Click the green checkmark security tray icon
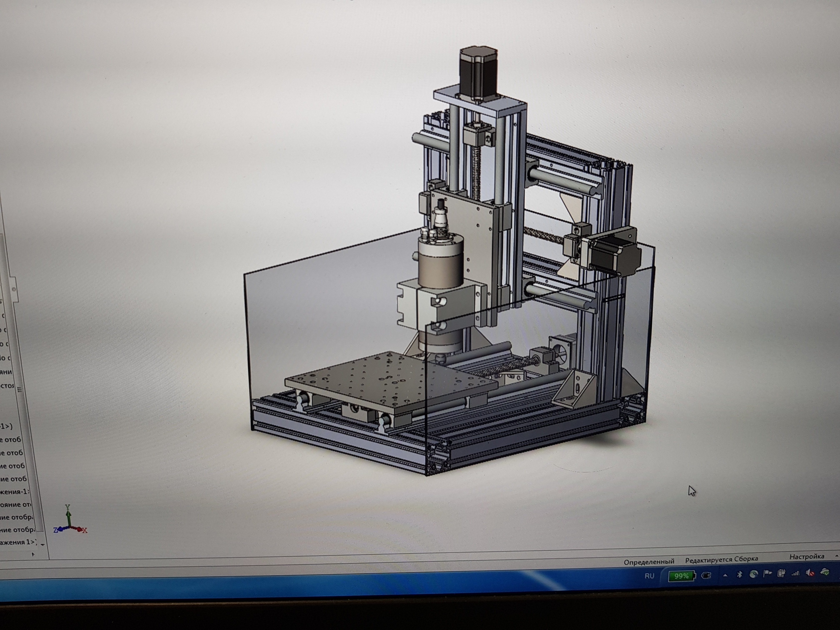The height and width of the screenshot is (630, 840). click(x=825, y=572)
